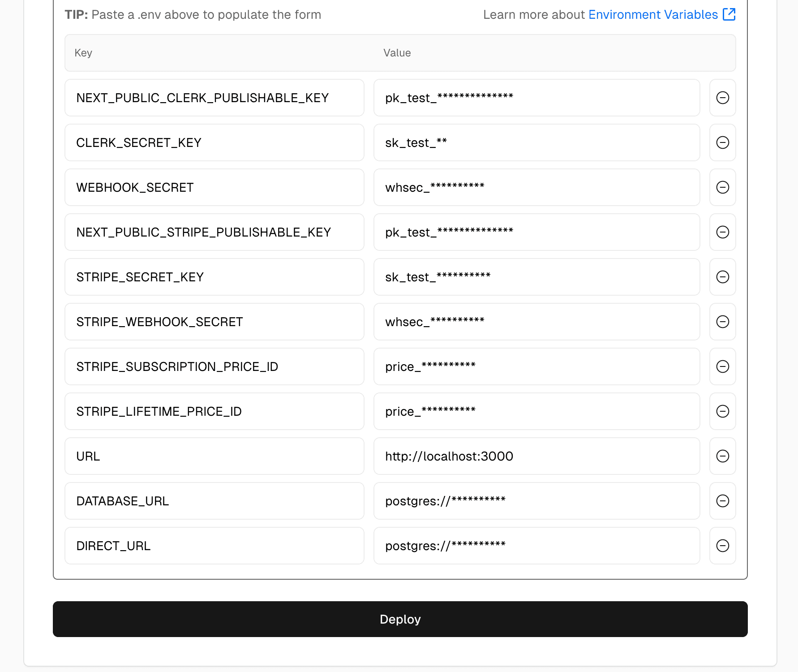Open Environment Variables external link icon
798x672 pixels.
coord(729,14)
